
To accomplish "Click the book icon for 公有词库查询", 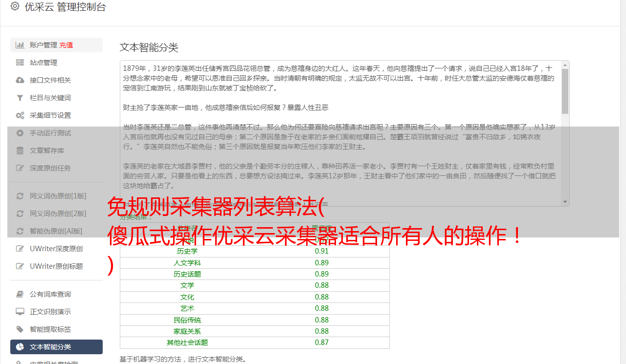I will [x=20, y=294].
